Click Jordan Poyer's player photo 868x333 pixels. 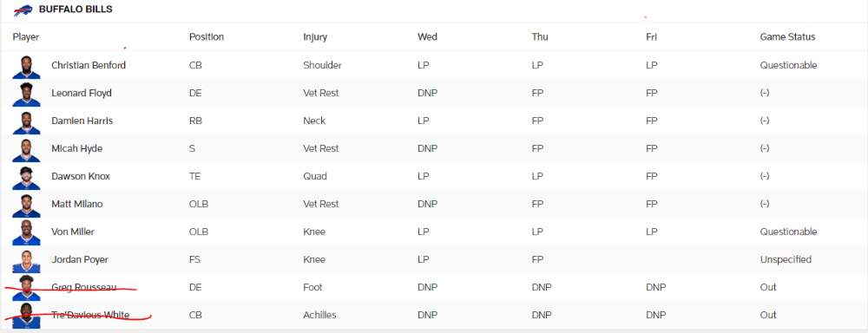point(27,260)
